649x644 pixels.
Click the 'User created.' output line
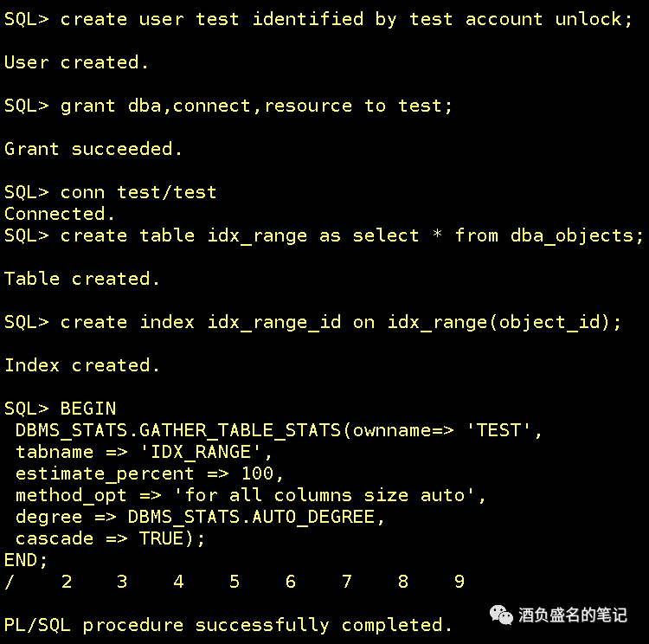point(76,62)
